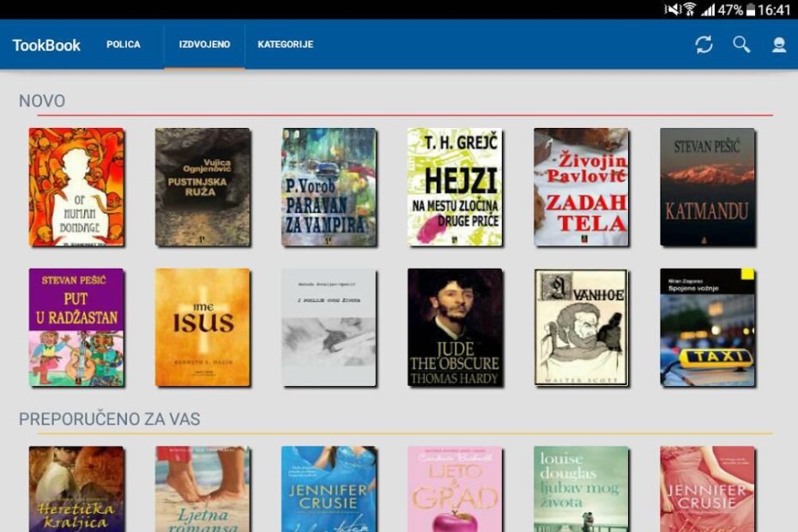Viewport: 798px width, 532px height.
Task: Open the Ljeto i grad book
Action: click(x=455, y=489)
